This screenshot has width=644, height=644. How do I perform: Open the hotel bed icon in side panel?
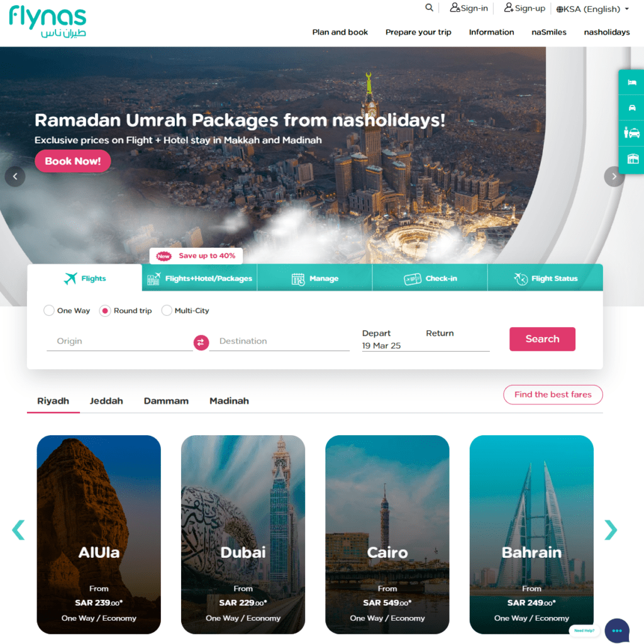point(631,82)
